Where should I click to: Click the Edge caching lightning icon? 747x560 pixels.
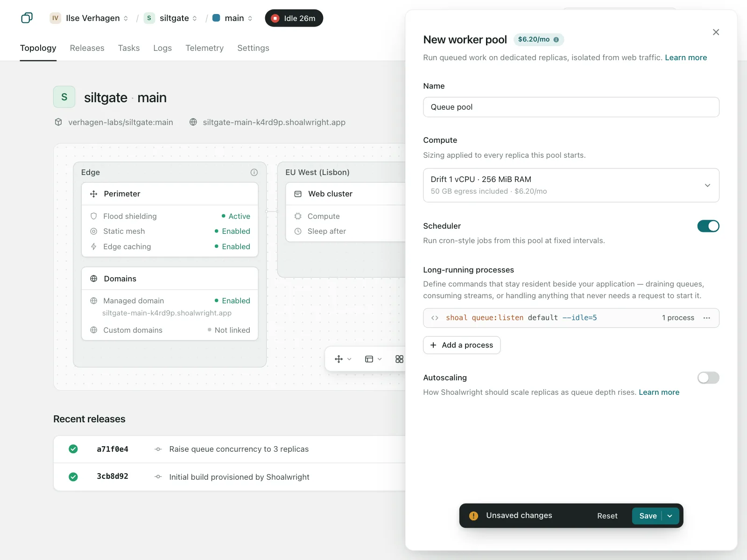point(94,246)
